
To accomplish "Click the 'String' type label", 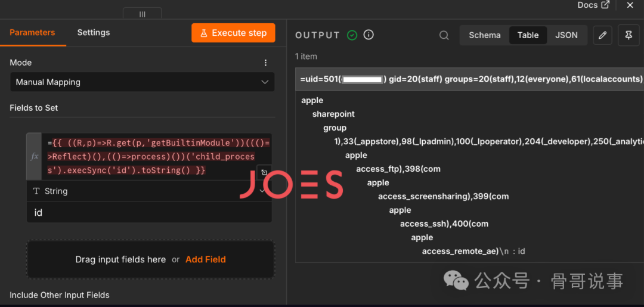I will [56, 191].
